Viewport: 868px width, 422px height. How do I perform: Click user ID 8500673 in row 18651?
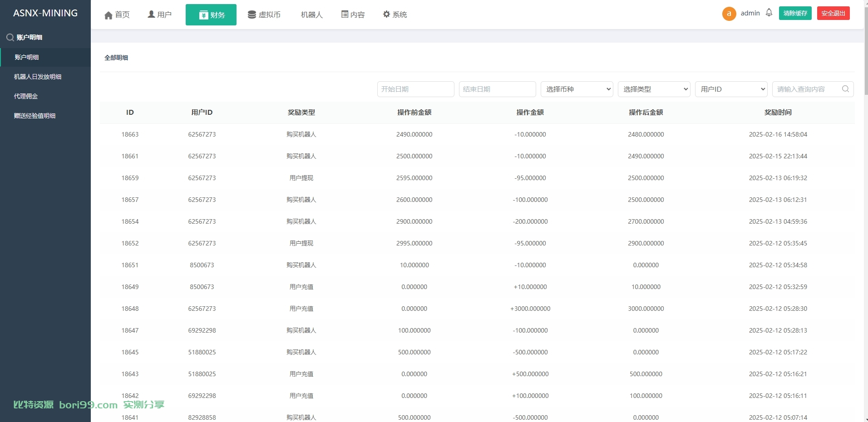tap(202, 265)
